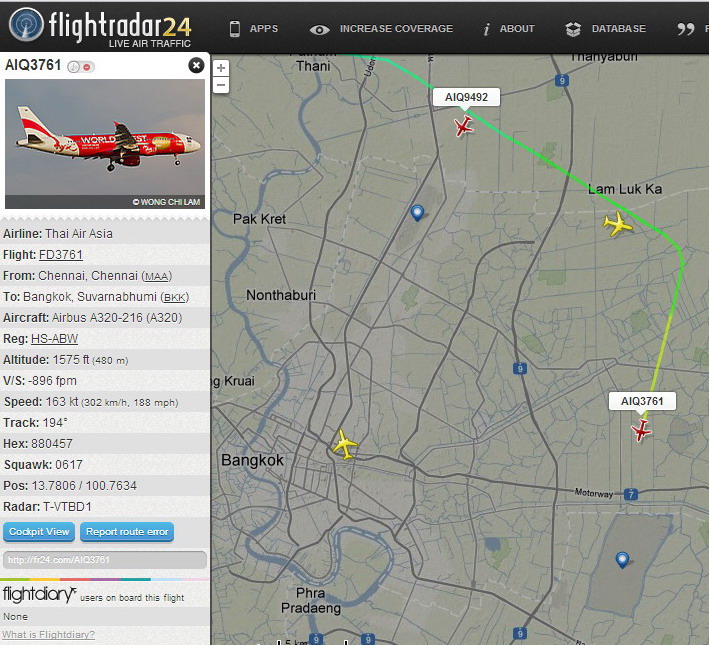Click the yellow plane over Bangkok

pyautogui.click(x=345, y=445)
